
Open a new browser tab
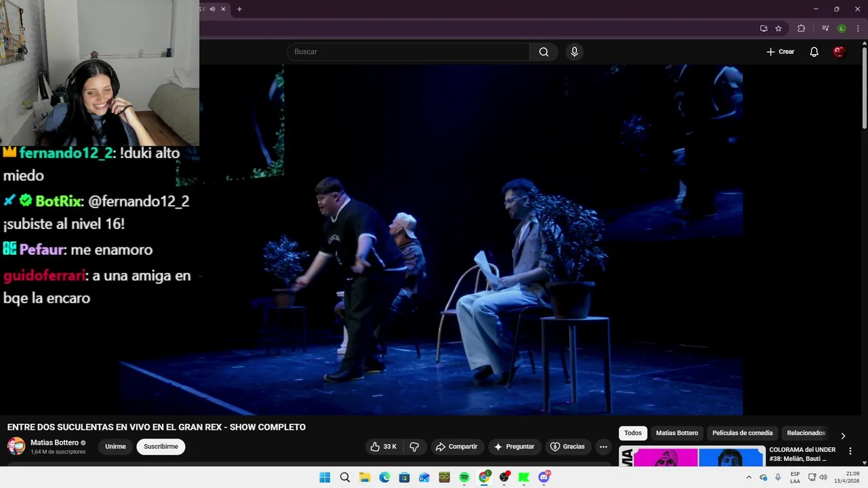pos(239,9)
